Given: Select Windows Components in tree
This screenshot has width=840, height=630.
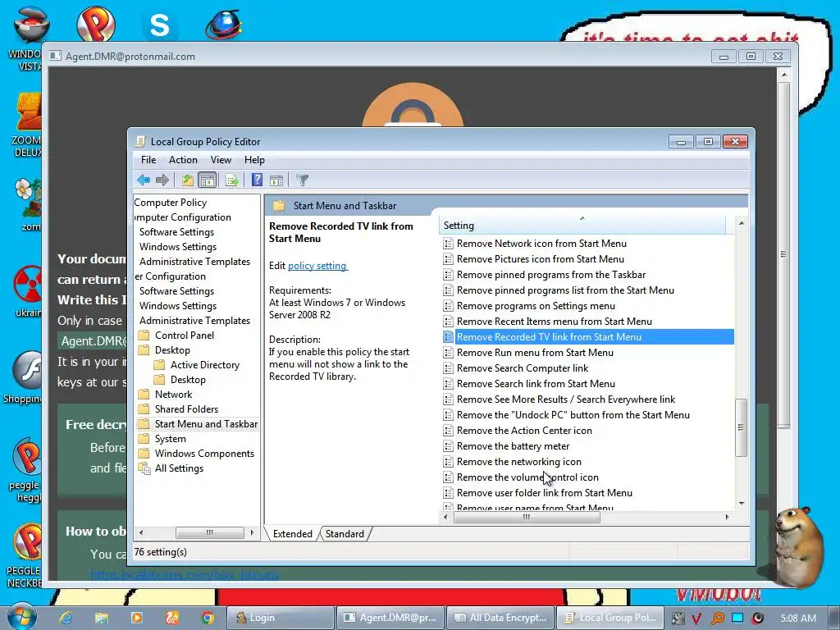Looking at the screenshot, I should (204, 453).
